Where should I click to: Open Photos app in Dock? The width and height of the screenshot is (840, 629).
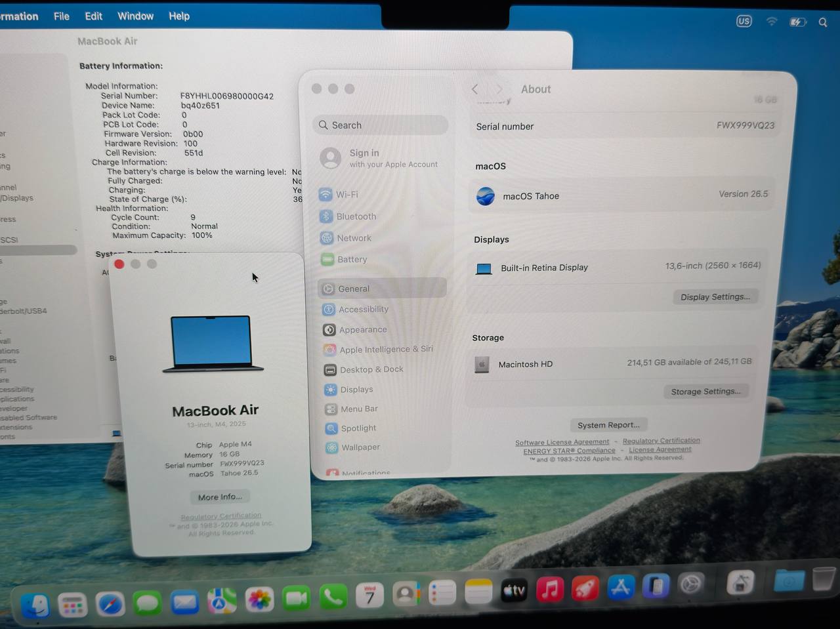tap(259, 599)
